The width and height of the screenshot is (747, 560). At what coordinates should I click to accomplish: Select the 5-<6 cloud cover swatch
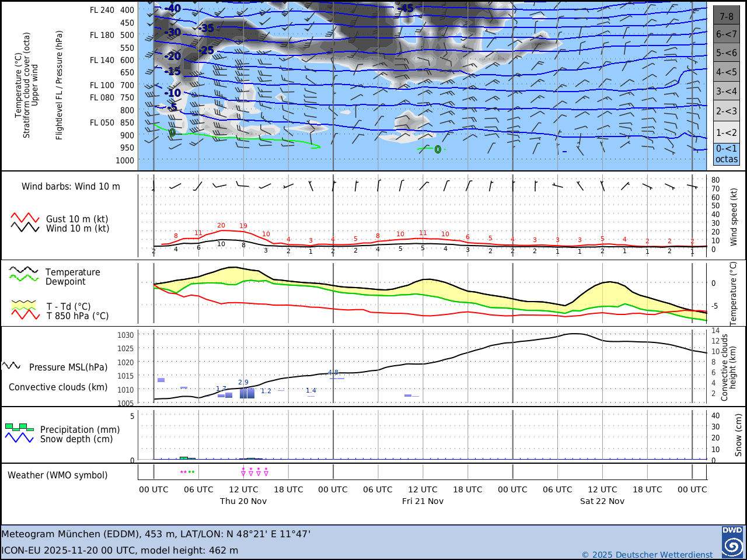(x=727, y=52)
